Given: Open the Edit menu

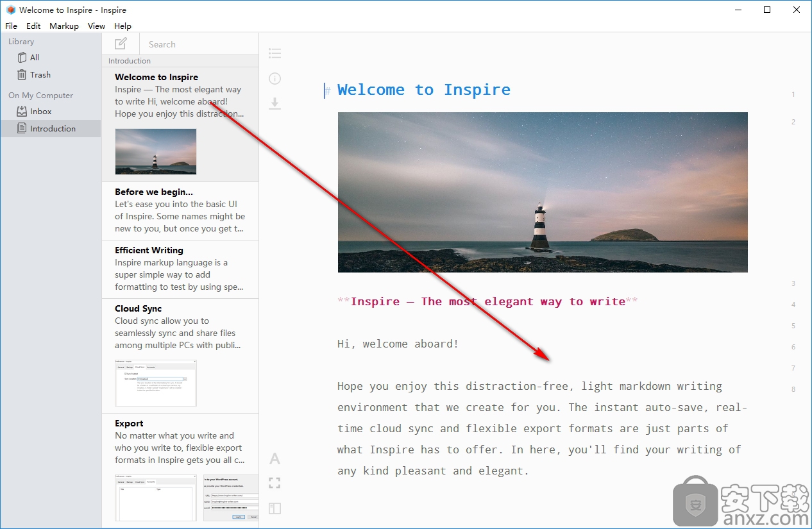Looking at the screenshot, I should click(33, 26).
